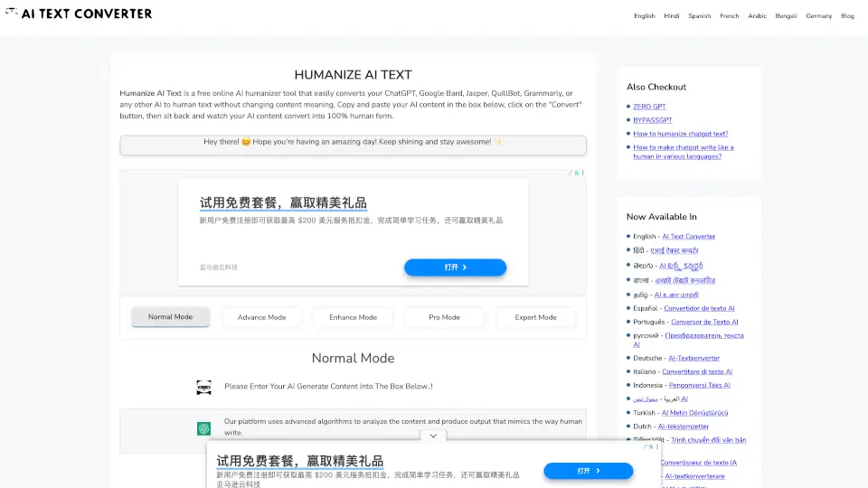
Task: Open AI-Textkonverter German link
Action: coord(693,358)
